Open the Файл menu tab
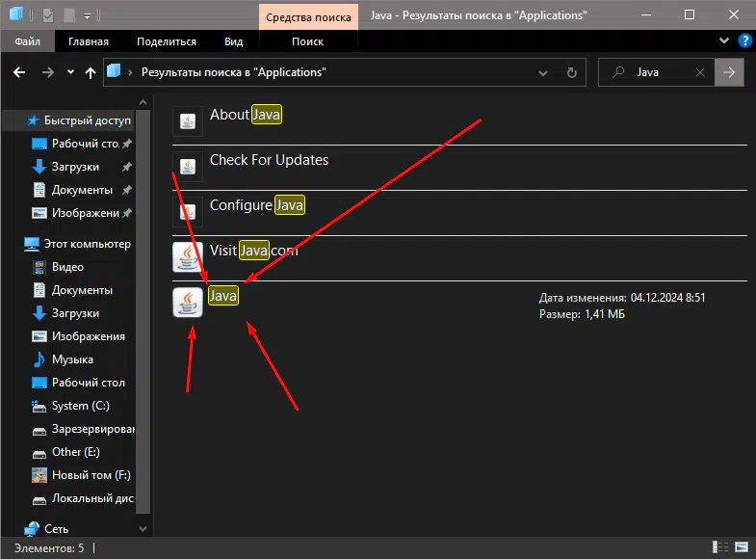The image size is (756, 559). pos(28,41)
